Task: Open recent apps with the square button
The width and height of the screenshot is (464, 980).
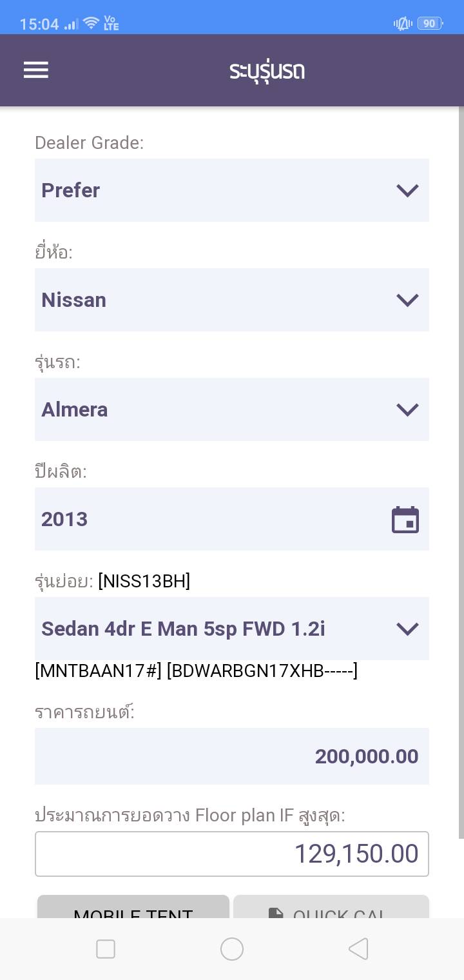Action: 106,949
